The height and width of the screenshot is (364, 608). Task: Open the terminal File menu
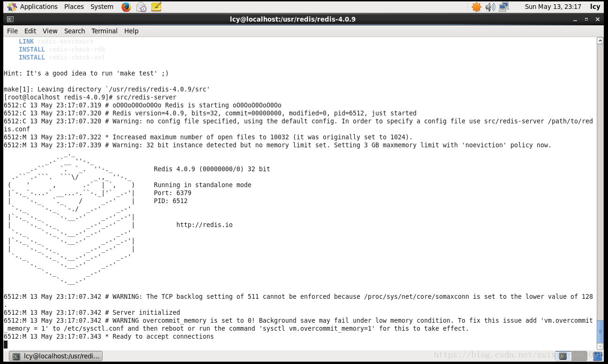[12, 31]
